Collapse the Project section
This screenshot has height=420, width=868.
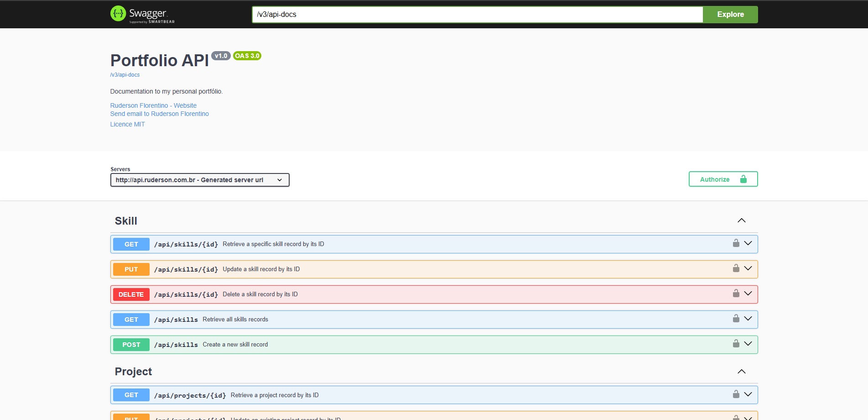742,372
